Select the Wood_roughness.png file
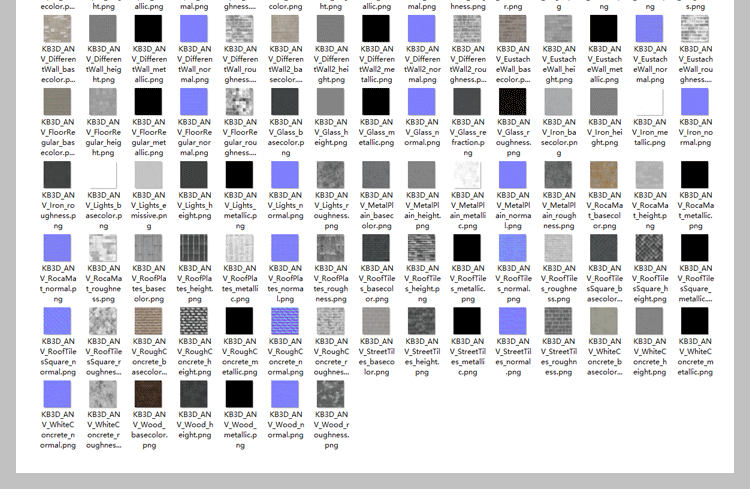 [x=331, y=394]
